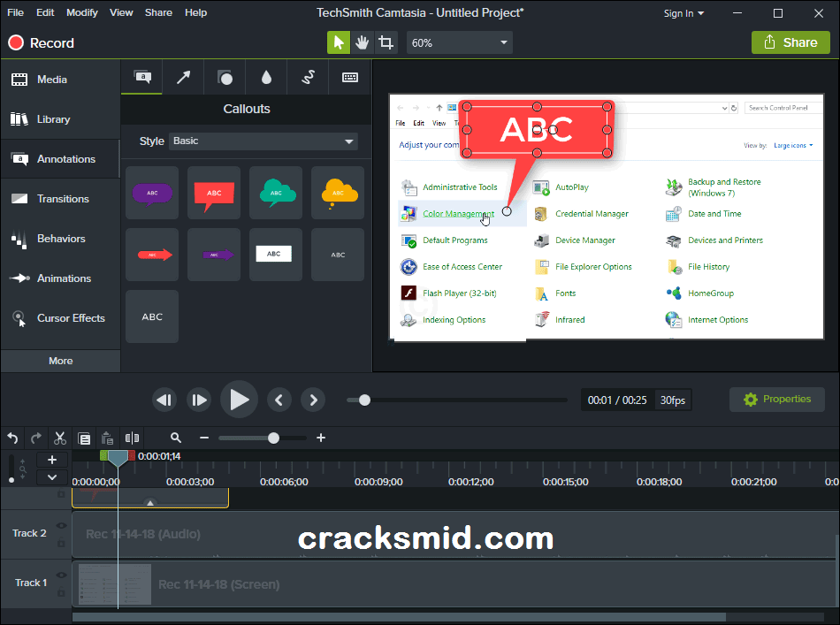The height and width of the screenshot is (625, 840).
Task: Open the Shapes annotation tab
Action: (x=225, y=77)
